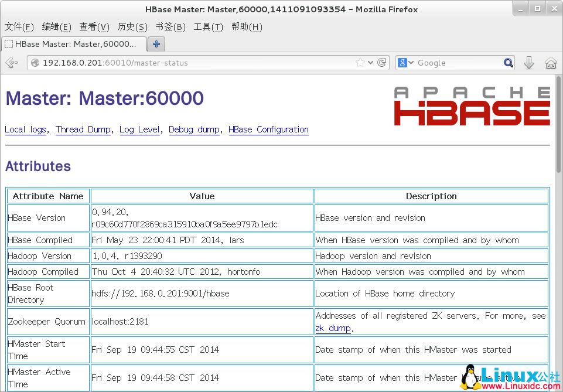
Task: Click the zk dump link in the table
Action: click(x=333, y=328)
